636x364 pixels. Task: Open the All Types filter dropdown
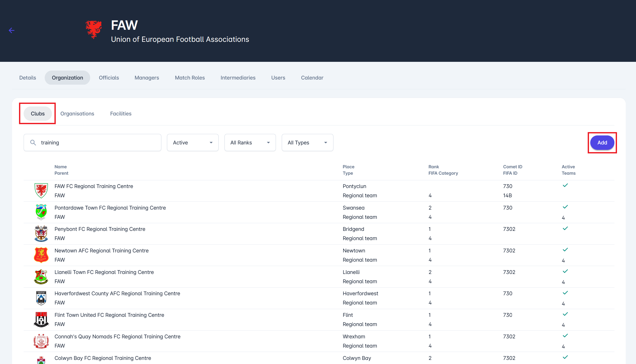(307, 143)
